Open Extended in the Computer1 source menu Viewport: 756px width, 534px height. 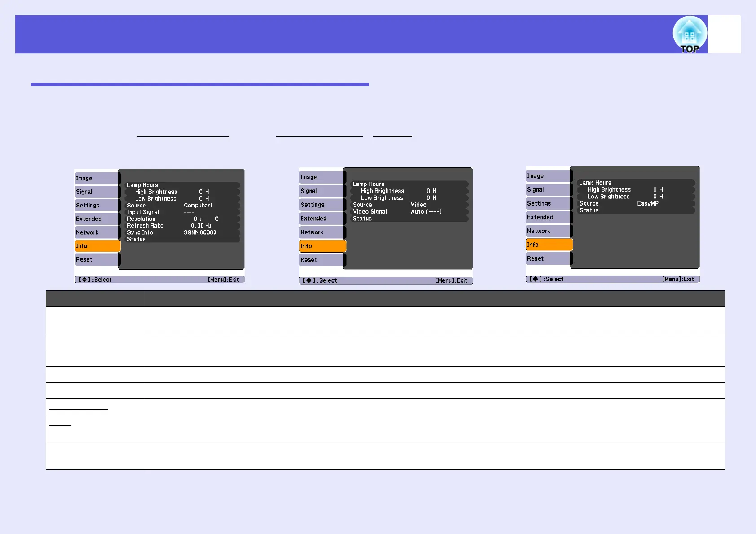click(x=97, y=219)
